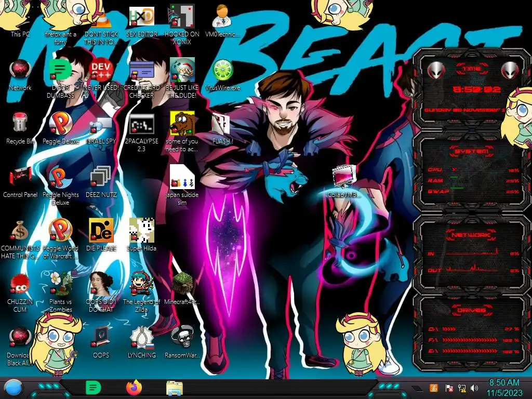
Task: Click the network warning tray icon
Action: coord(462,388)
